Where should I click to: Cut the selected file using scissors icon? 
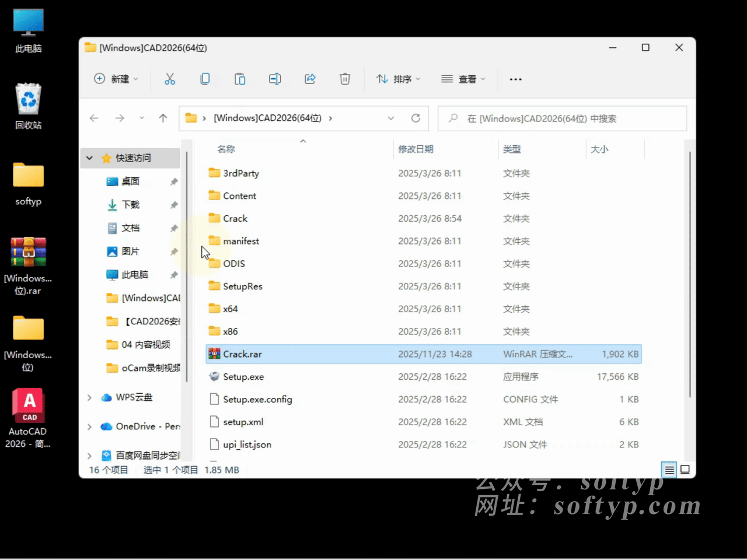tap(170, 79)
